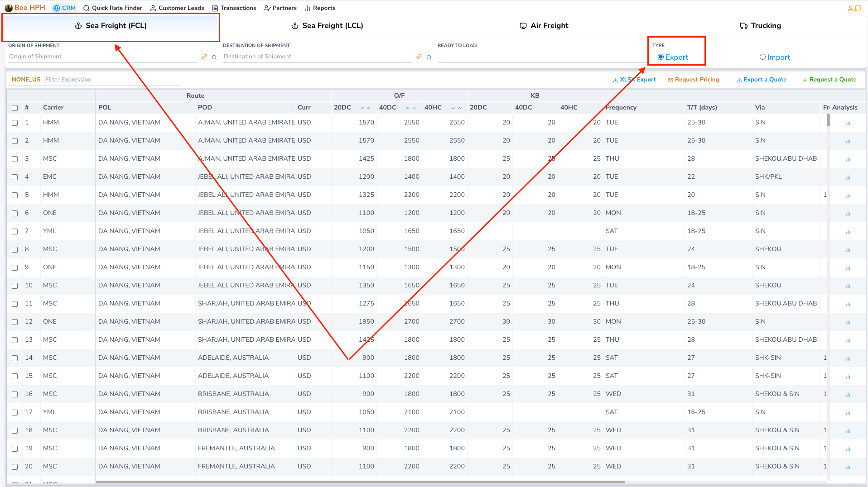
Task: Click the link icon beside Destination of Shipment
Action: coord(419,57)
